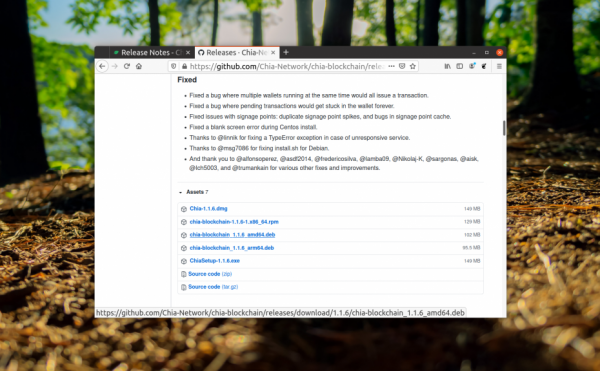Click the '149 MB' size of Chia-1.1.6.dmg
600x371 pixels.
point(472,209)
